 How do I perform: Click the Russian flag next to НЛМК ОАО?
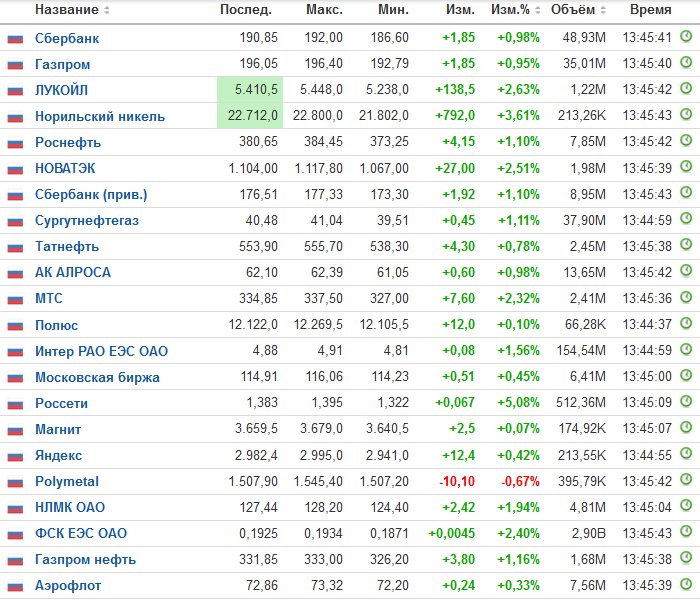pyautogui.click(x=15, y=508)
